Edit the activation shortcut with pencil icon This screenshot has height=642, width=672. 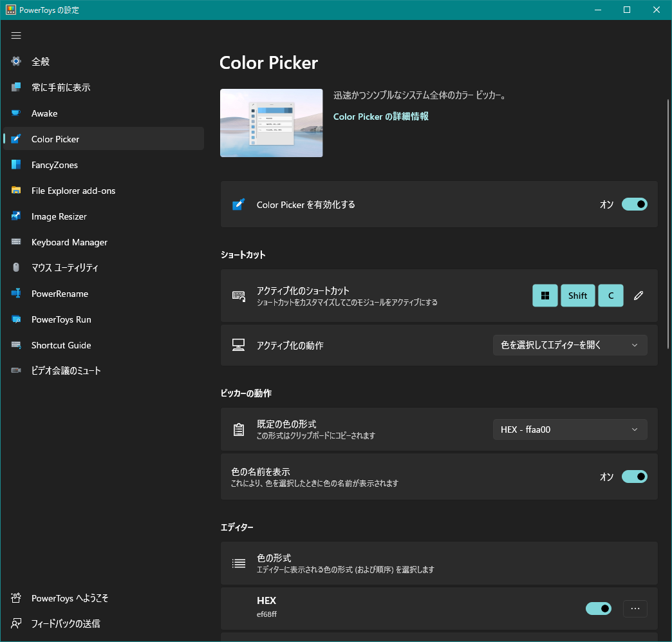click(639, 296)
